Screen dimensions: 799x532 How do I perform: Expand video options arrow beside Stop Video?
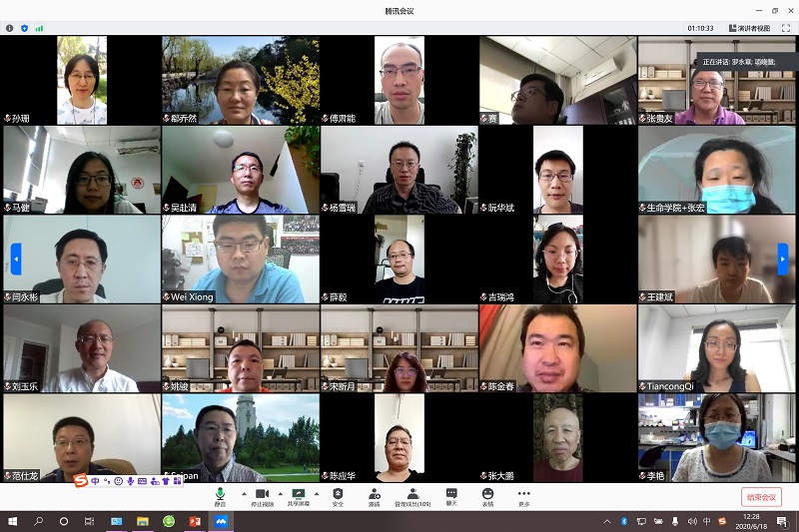[280, 493]
